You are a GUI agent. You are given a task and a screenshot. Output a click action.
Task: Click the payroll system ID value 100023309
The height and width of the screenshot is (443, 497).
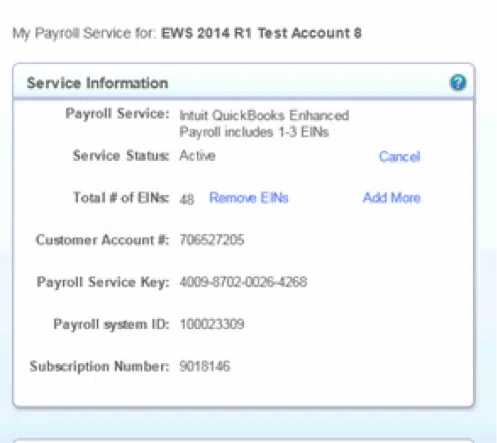tap(212, 324)
